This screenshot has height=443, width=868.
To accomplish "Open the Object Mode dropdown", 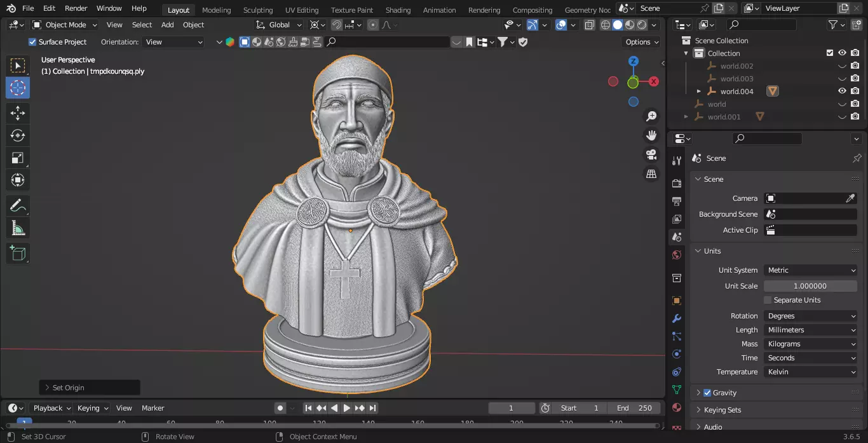I will [64, 25].
